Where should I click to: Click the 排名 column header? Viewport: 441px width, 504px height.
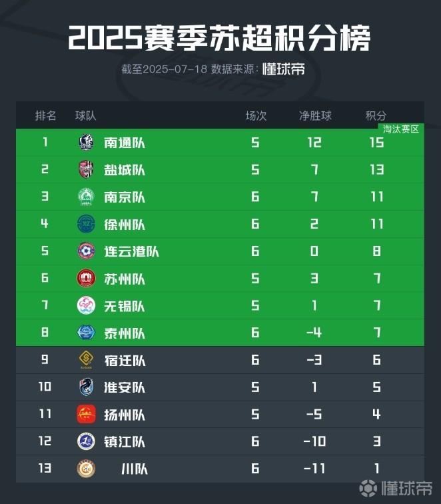coord(45,115)
